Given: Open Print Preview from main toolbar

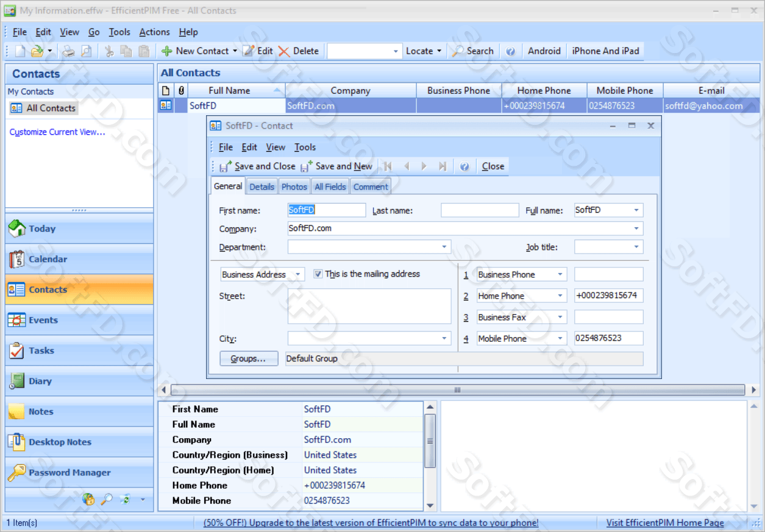Looking at the screenshot, I should [x=86, y=51].
